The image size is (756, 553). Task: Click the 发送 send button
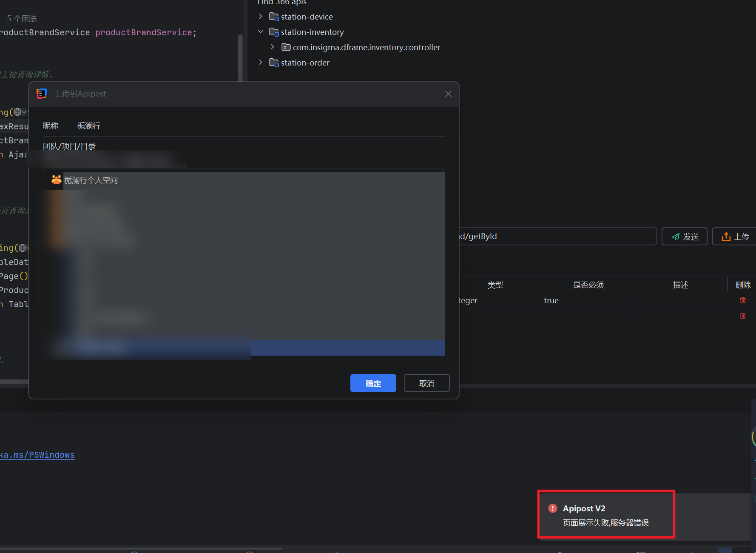(x=684, y=237)
